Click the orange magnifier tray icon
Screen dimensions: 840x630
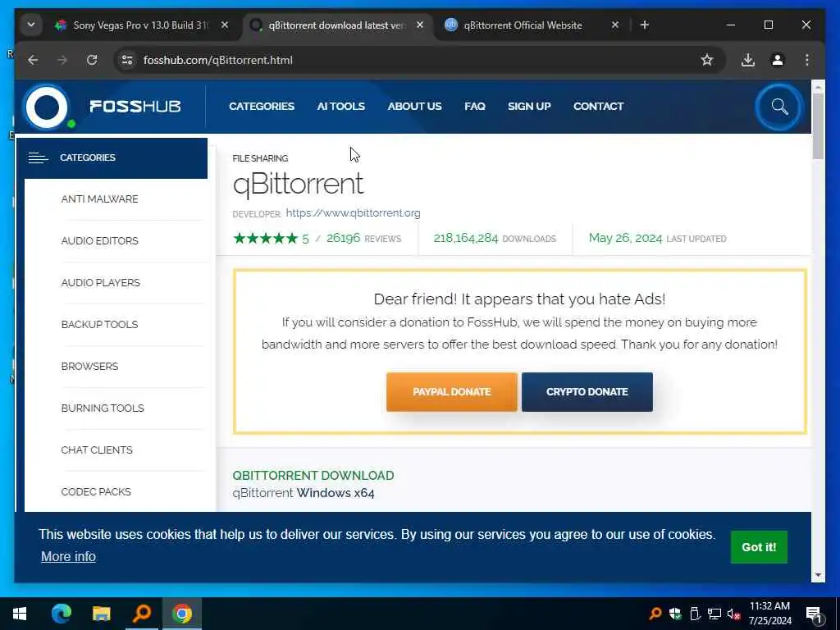[655, 614]
